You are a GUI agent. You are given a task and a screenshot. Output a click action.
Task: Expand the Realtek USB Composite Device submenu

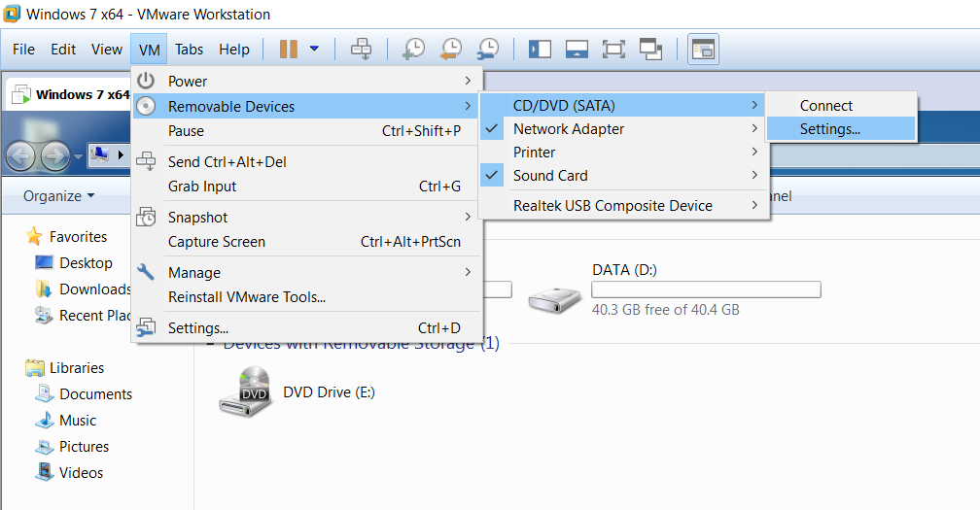coord(612,205)
